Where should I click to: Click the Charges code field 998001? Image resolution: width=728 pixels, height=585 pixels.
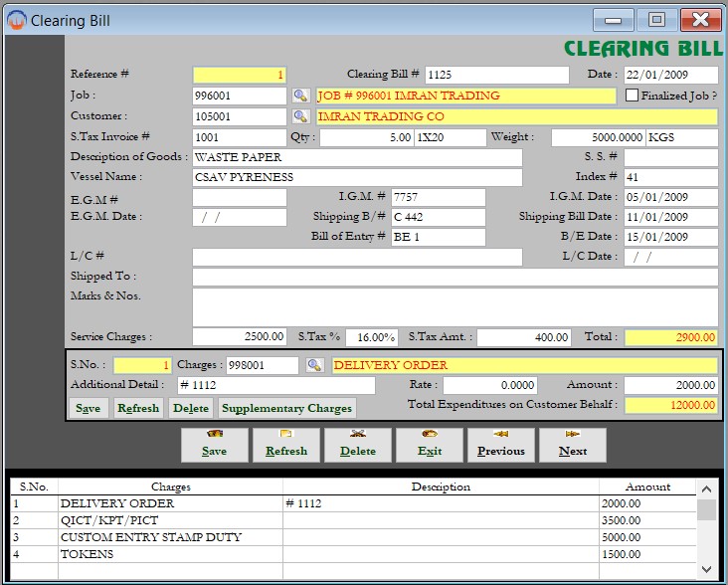coord(263,365)
